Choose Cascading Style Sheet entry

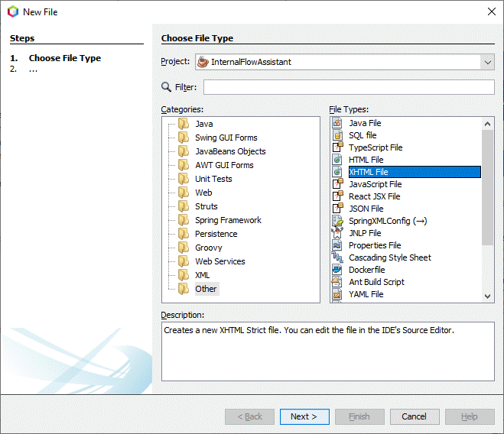390,257
